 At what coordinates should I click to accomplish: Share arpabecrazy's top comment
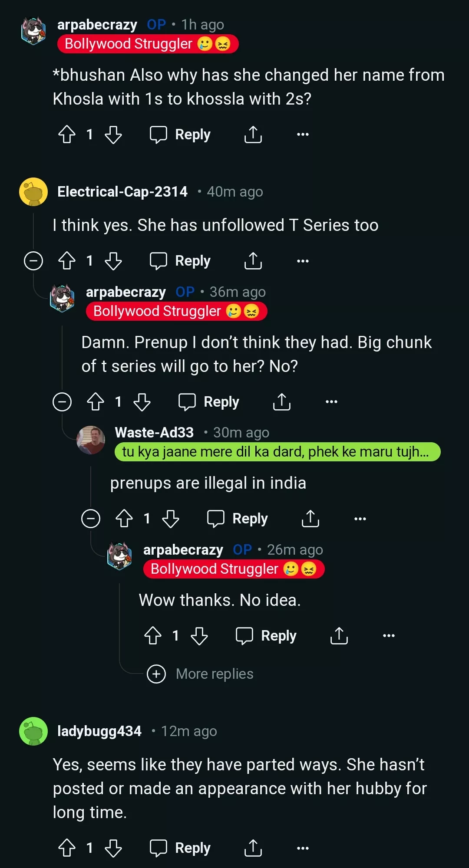point(253,134)
